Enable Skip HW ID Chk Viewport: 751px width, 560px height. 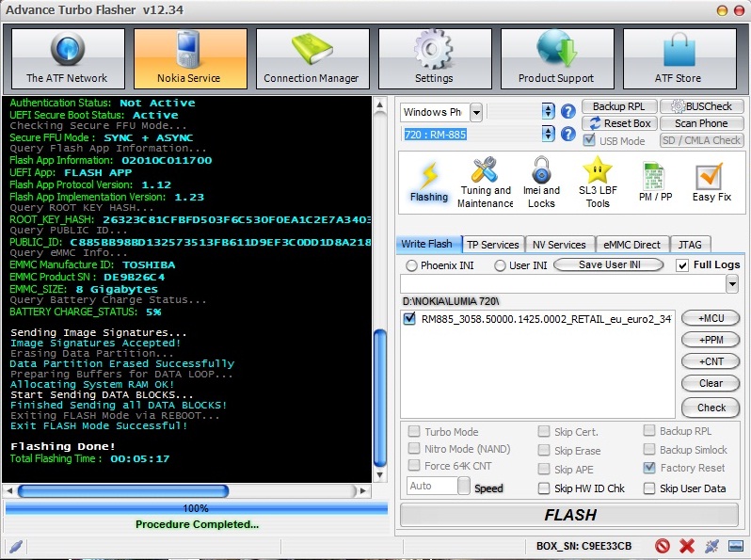544,488
